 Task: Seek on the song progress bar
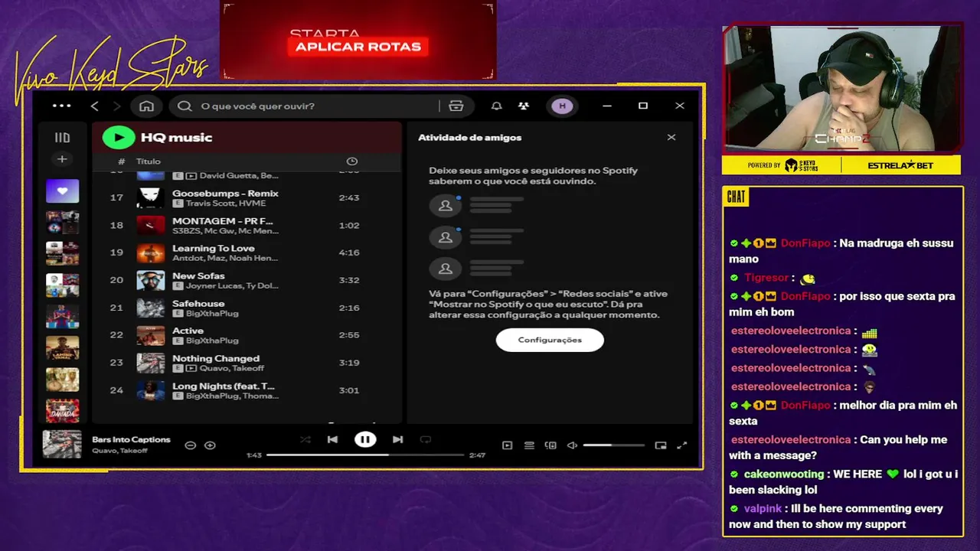[365, 455]
